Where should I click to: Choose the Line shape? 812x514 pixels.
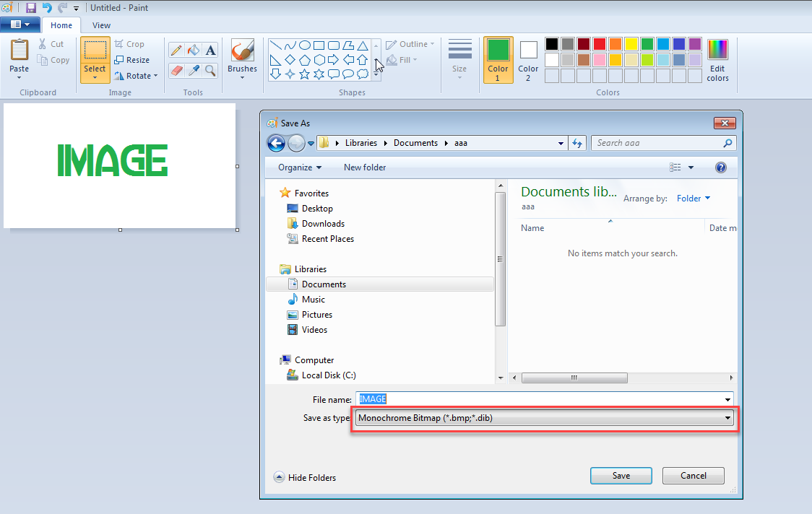[x=275, y=45]
